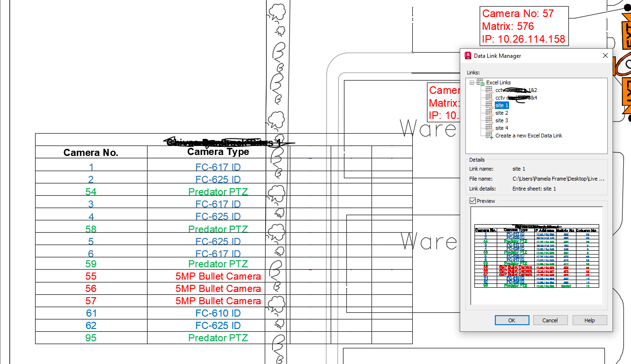Click the spreadsheet icon beside site 4
Screen dimensions: 631x364
click(489, 127)
